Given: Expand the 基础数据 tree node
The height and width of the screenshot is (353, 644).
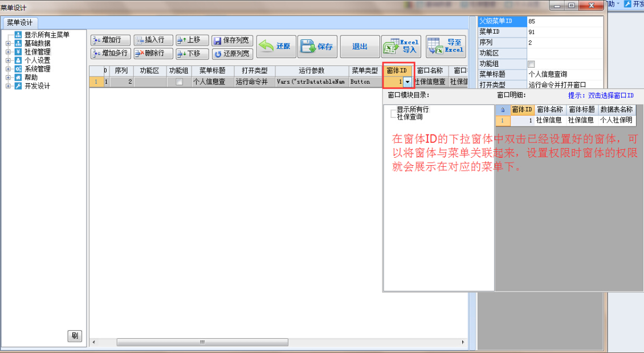Looking at the screenshot, I should [x=8, y=43].
